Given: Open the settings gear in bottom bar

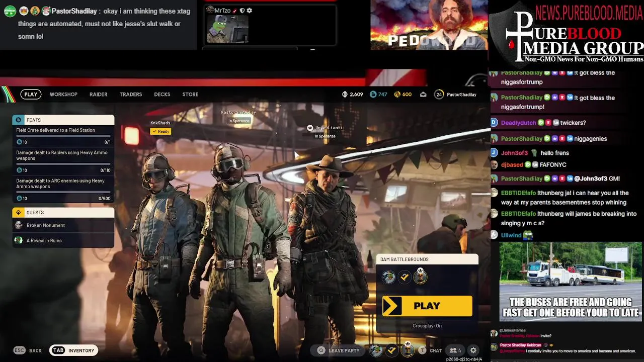Looking at the screenshot, I should (473, 350).
